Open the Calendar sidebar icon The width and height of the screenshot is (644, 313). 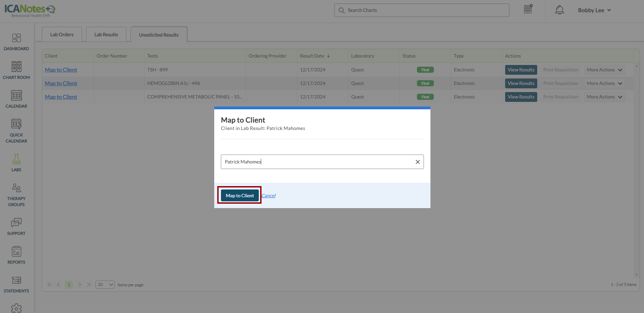click(16, 95)
